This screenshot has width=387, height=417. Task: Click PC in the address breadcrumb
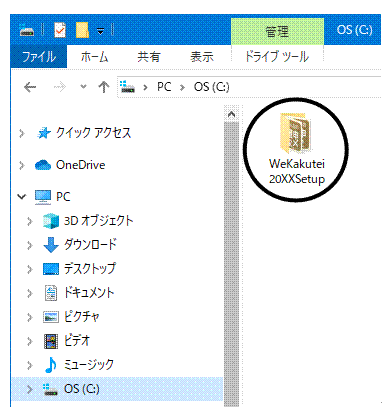164,87
